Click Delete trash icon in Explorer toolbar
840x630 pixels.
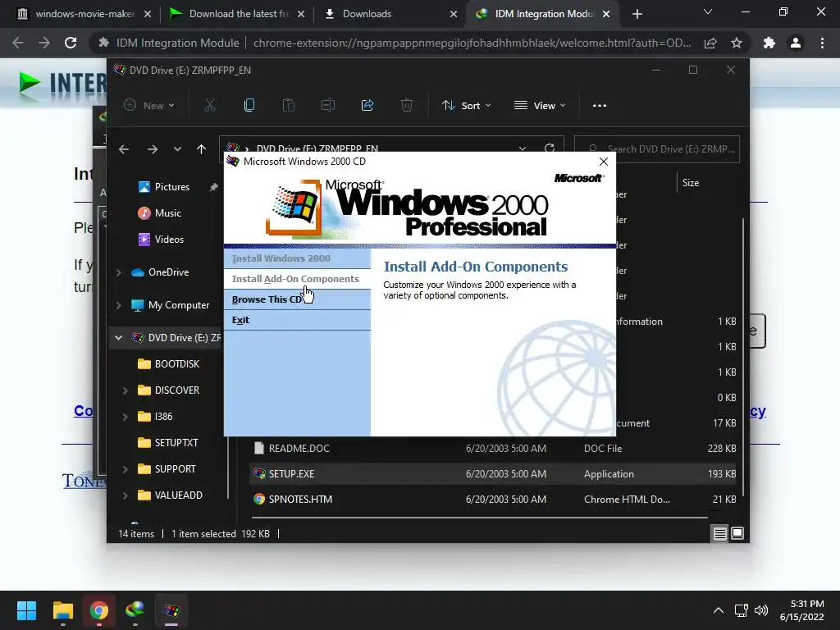[x=407, y=106]
